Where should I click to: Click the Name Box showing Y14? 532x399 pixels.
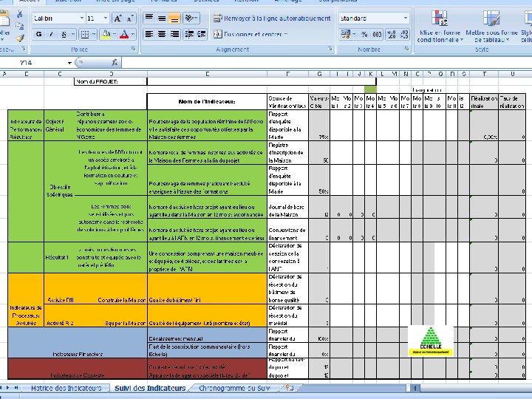pos(33,63)
